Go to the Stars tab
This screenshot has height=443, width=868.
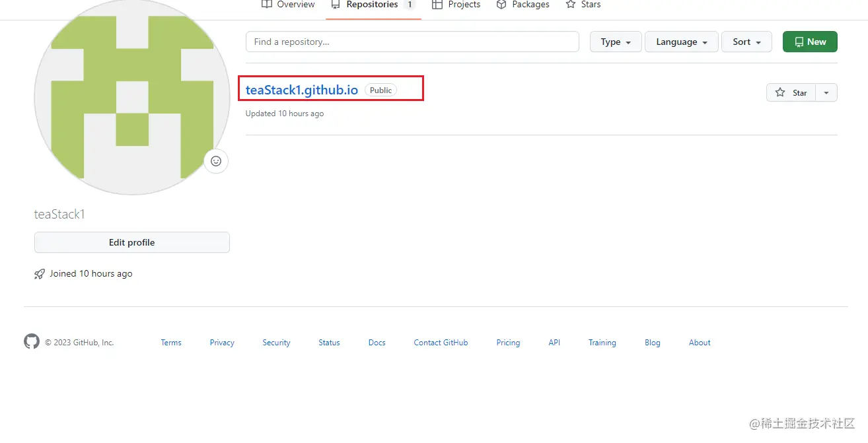tap(583, 5)
